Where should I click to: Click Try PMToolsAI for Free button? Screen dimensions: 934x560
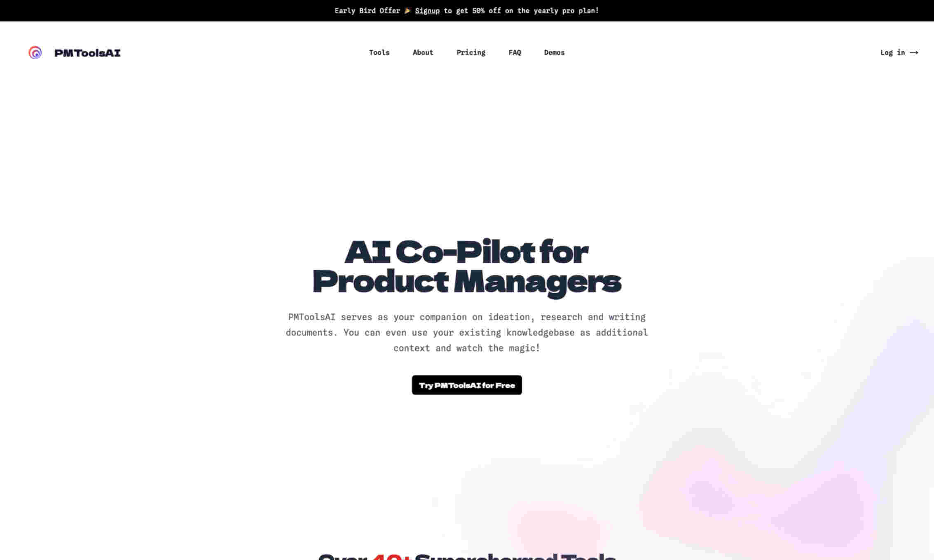pyautogui.click(x=467, y=385)
